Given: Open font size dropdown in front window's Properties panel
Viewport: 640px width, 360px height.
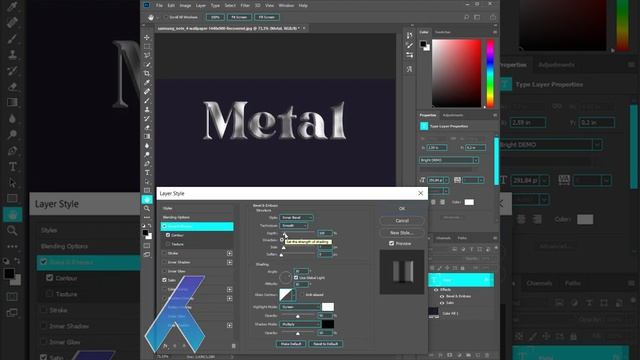Looking at the screenshot, I should coord(446,180).
